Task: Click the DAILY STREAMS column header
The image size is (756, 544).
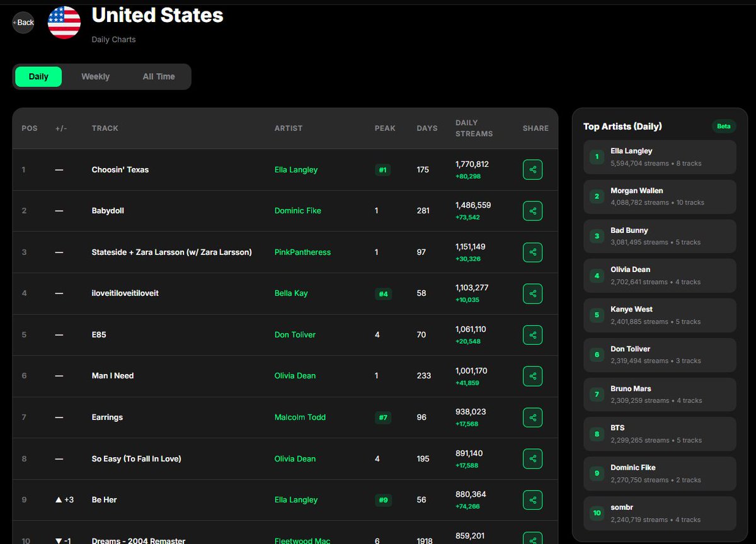Action: pyautogui.click(x=474, y=128)
